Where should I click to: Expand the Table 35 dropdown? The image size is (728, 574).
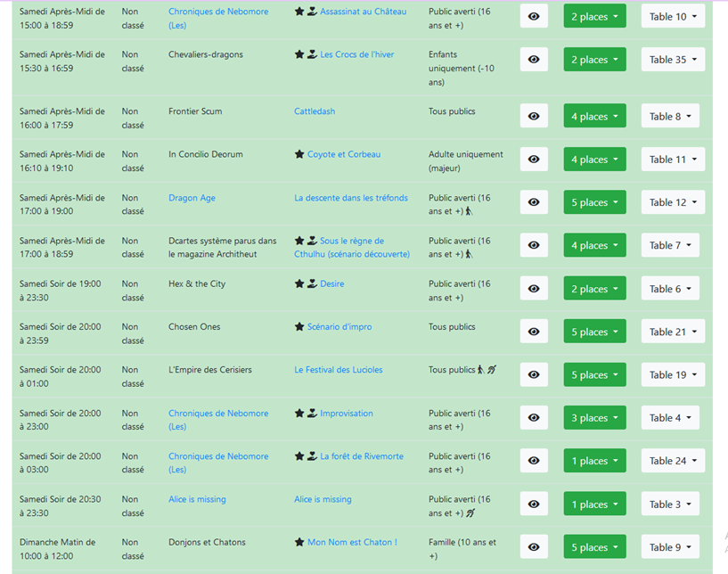click(x=673, y=60)
